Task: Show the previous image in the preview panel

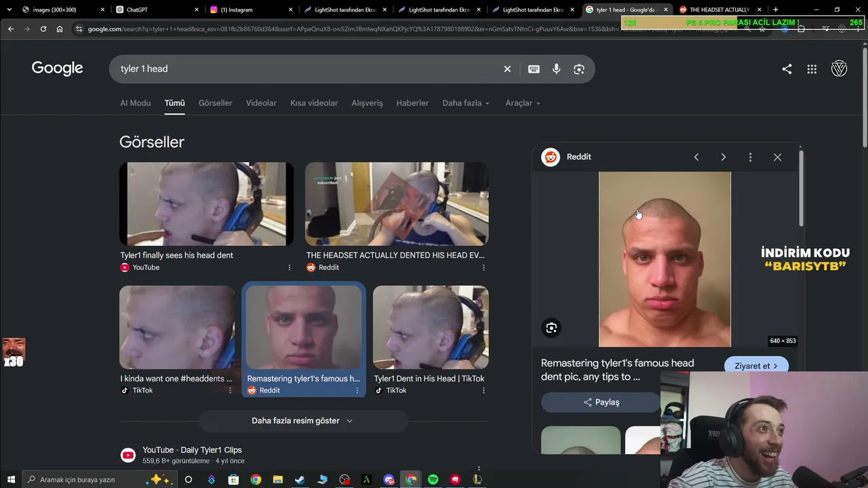Action: click(696, 157)
